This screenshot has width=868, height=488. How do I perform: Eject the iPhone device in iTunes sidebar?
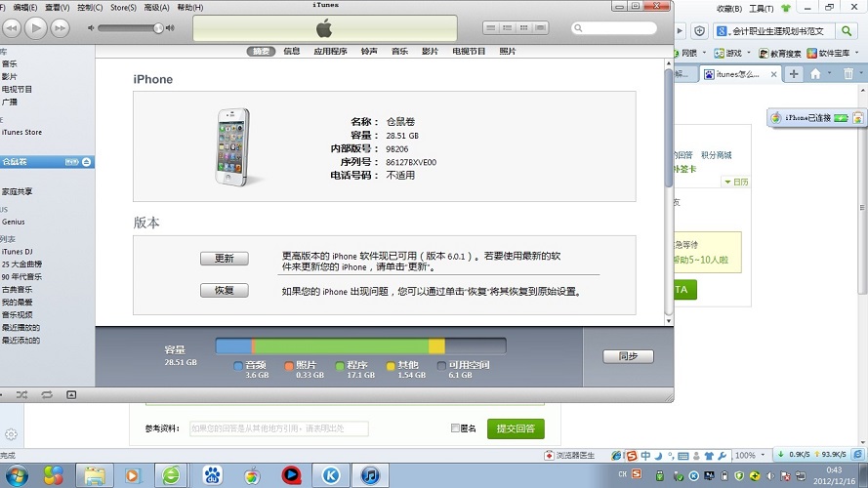(x=86, y=162)
